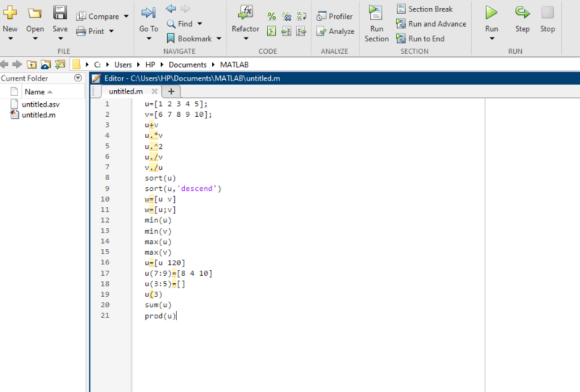
Task: Click the Refactor fx icon
Action: tap(245, 12)
